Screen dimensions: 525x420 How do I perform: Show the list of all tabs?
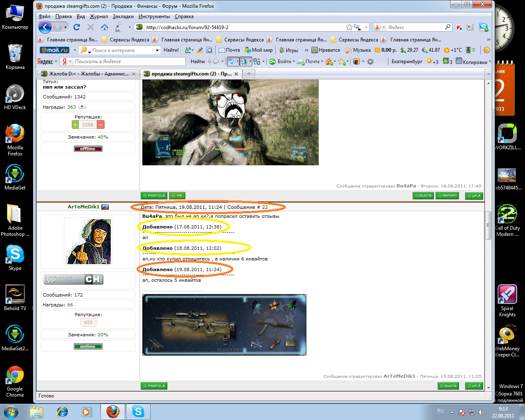pos(488,74)
